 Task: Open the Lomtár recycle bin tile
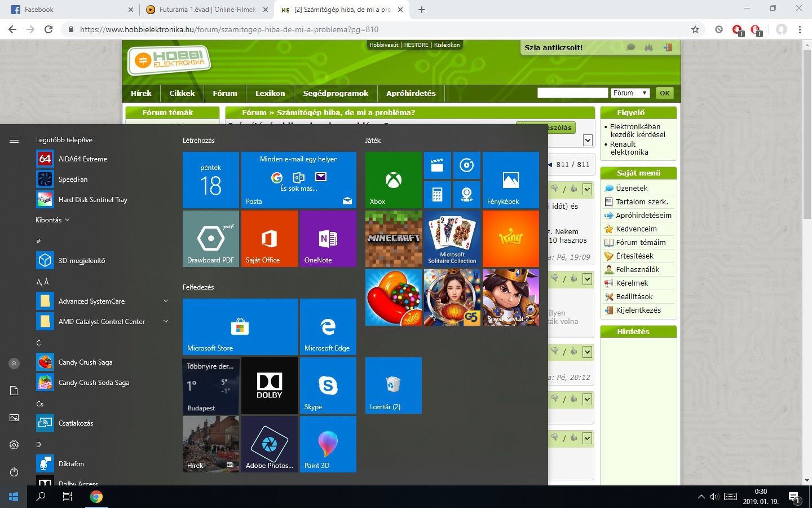[x=394, y=386]
